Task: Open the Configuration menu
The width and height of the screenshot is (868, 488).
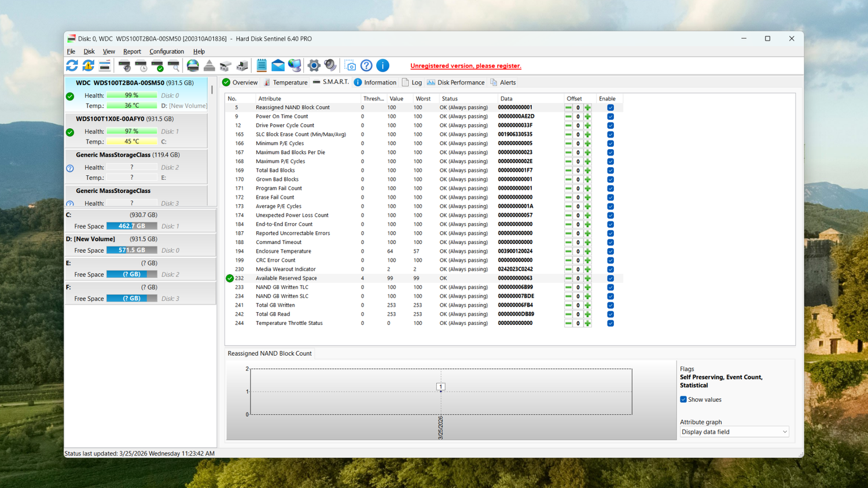Action: click(167, 51)
